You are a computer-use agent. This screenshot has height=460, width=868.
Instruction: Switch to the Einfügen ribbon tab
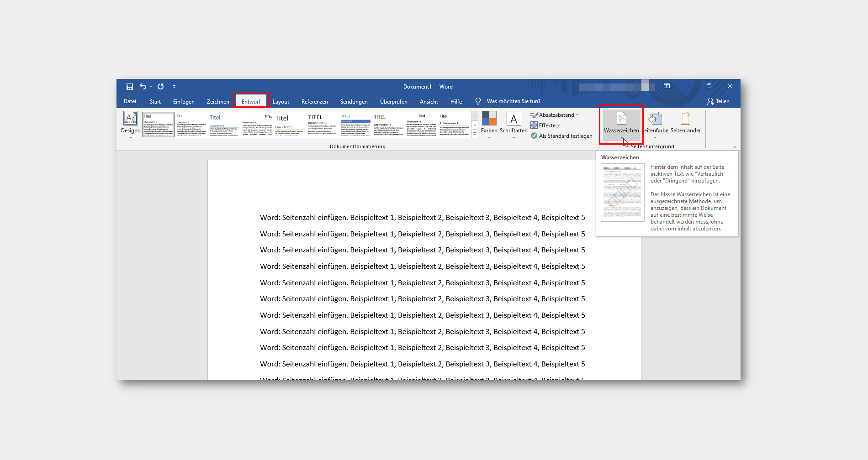point(184,101)
